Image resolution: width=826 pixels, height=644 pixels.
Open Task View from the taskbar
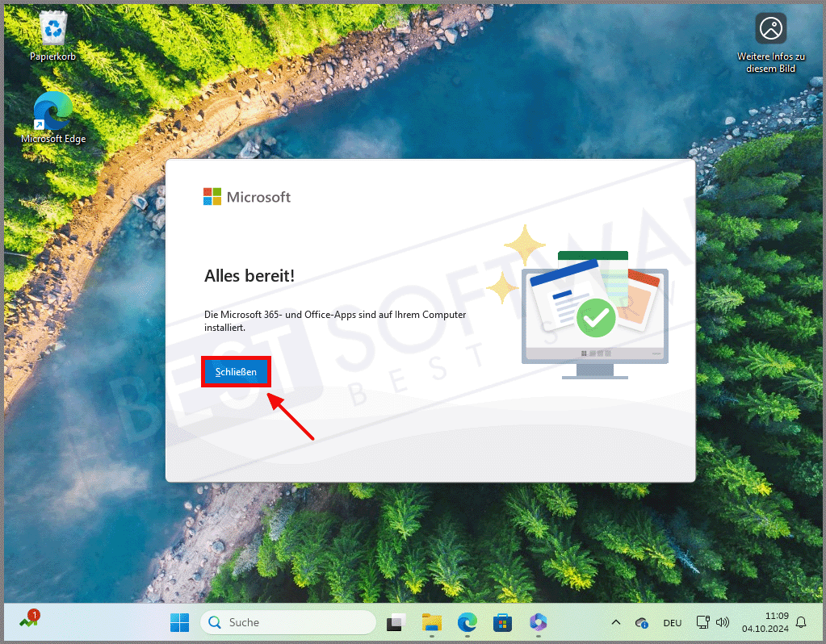click(x=396, y=622)
